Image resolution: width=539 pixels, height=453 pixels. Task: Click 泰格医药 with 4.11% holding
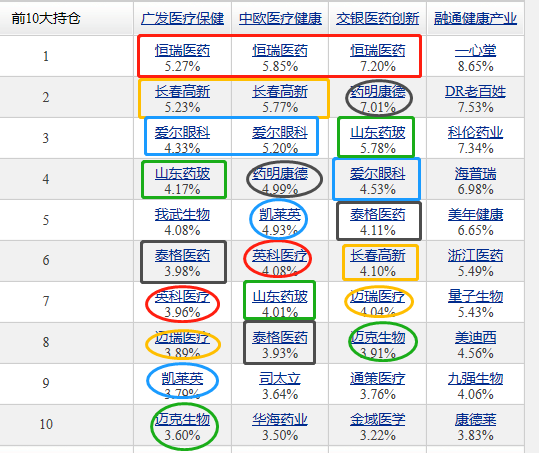point(378,214)
